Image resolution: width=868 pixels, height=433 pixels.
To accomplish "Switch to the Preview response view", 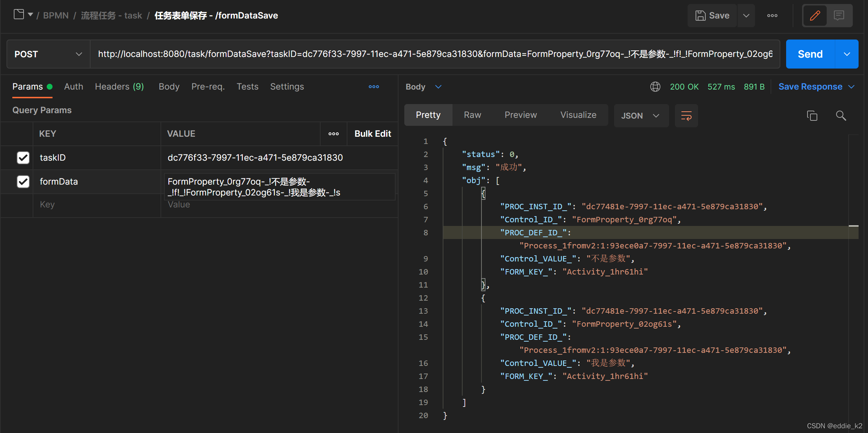I will point(521,115).
